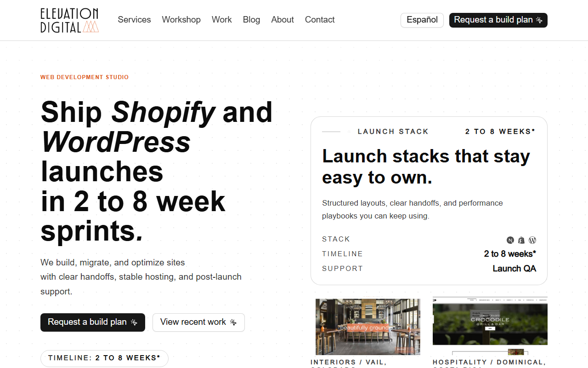Click the Shopify bag stack icon

[521, 240]
